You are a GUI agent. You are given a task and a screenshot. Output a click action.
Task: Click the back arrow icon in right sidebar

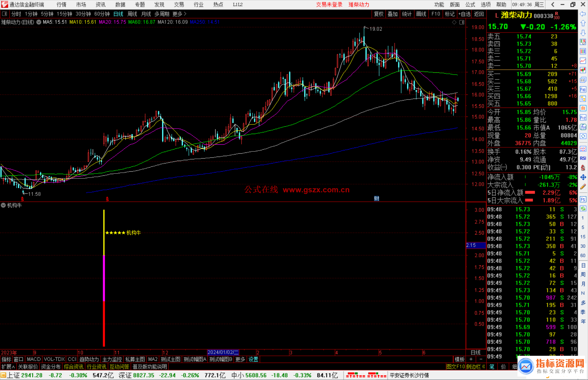click(583, 14)
